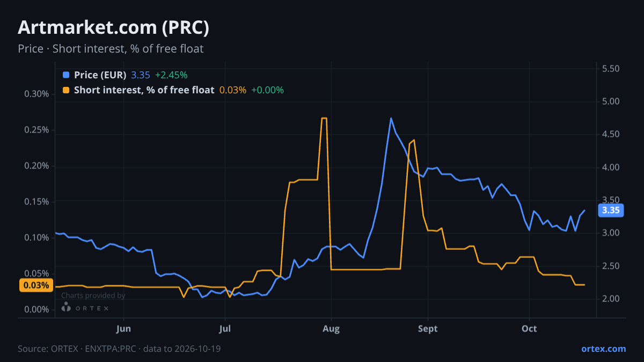Select the Artmarket.com (PRC) title
The width and height of the screenshot is (644, 362).
click(113, 28)
